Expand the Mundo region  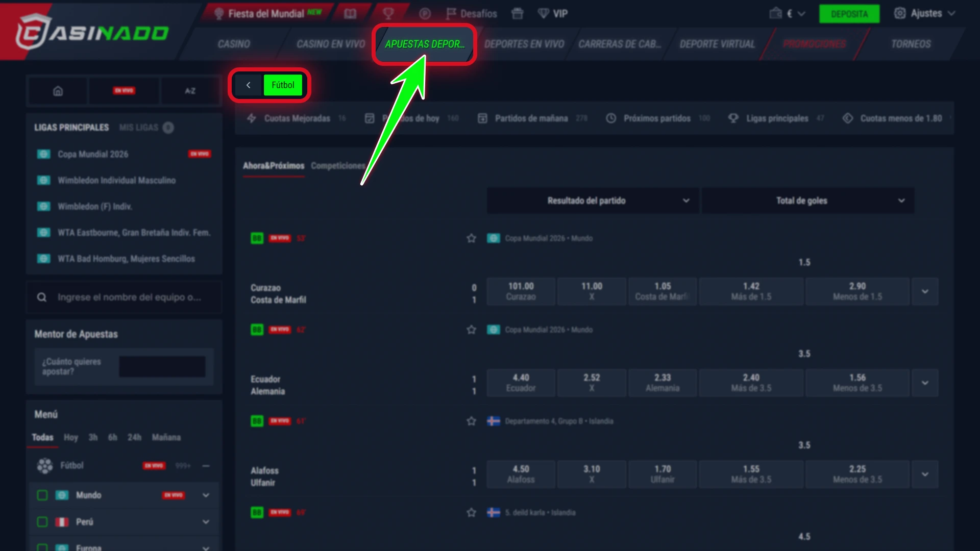(x=206, y=495)
